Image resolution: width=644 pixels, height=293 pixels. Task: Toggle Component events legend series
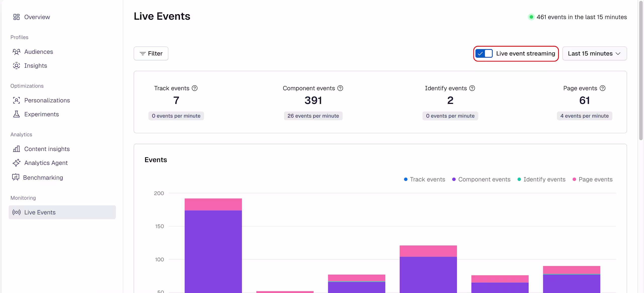481,179
